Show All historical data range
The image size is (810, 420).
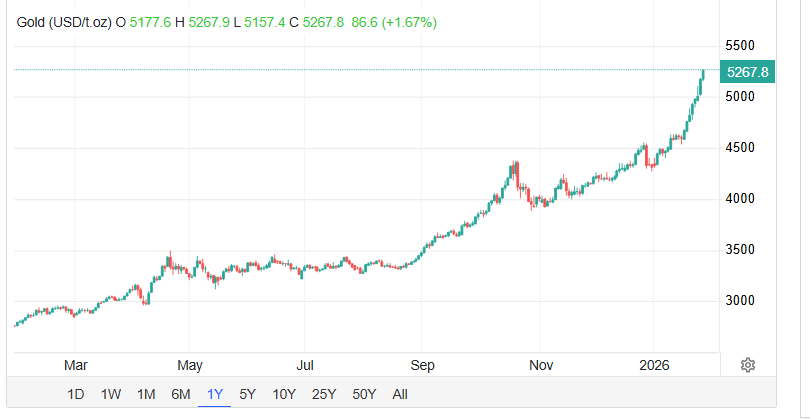(x=400, y=394)
